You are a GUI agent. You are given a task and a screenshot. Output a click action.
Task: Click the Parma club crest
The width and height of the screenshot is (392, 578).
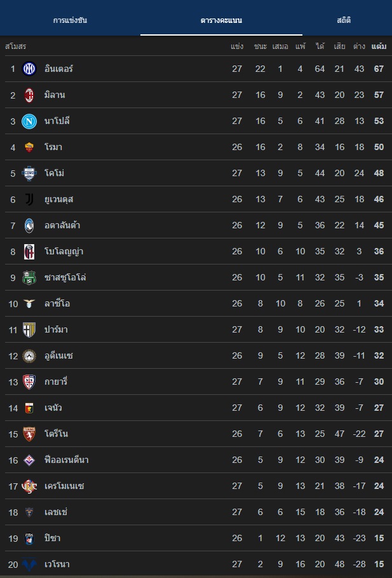point(29,329)
